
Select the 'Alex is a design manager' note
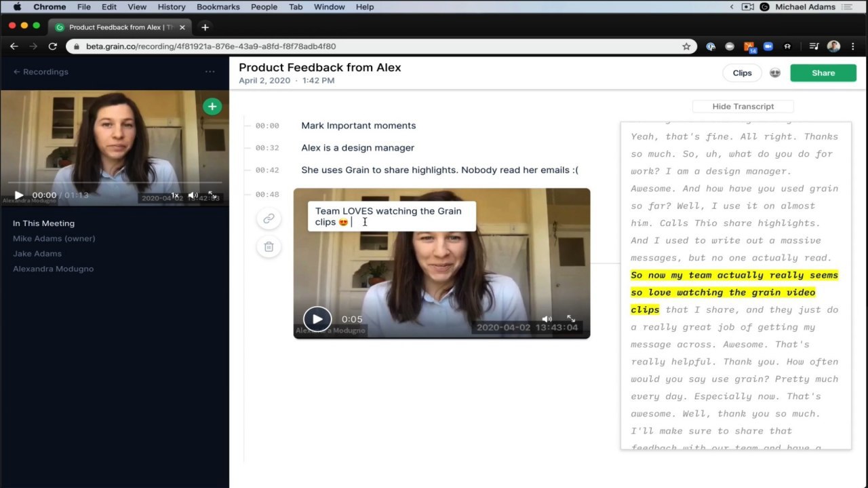click(x=358, y=148)
